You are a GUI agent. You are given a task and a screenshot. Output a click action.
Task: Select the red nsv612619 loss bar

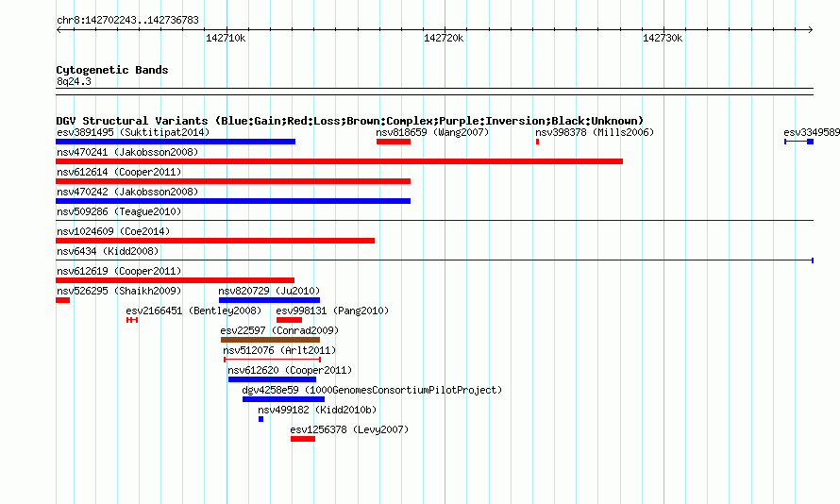[x=176, y=280]
